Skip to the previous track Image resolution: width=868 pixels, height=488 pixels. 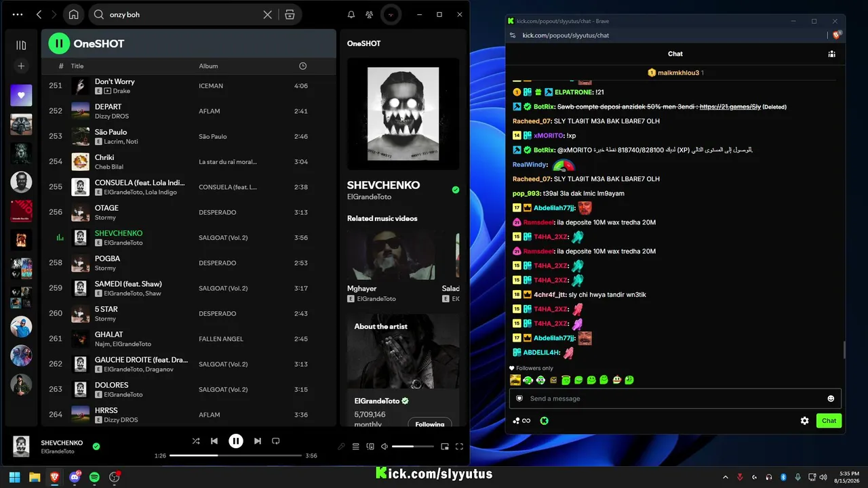click(214, 441)
